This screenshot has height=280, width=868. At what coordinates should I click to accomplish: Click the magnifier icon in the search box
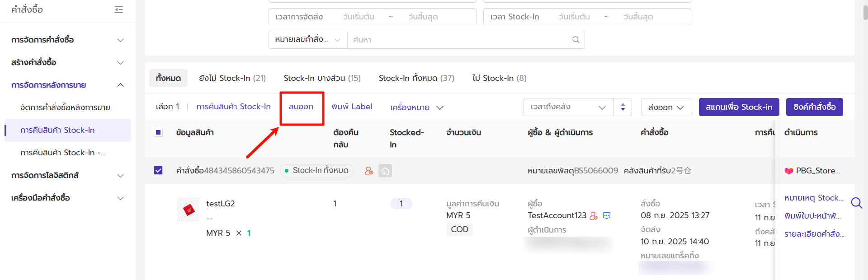coord(576,40)
